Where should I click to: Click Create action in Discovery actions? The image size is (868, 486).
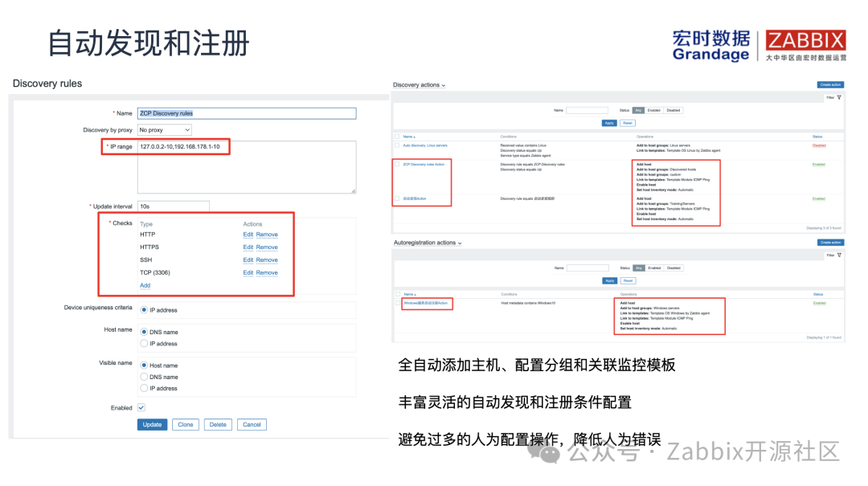830,84
